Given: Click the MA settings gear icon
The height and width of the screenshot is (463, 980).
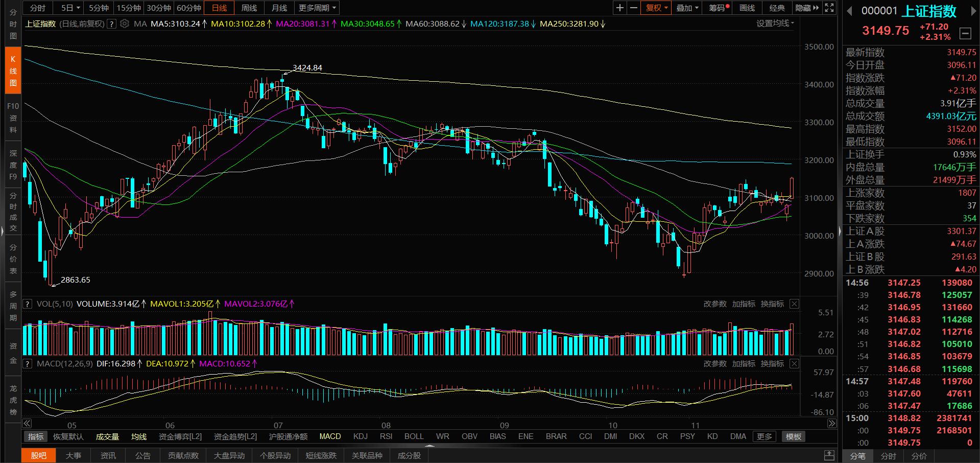Looking at the screenshot, I should 124,24.
